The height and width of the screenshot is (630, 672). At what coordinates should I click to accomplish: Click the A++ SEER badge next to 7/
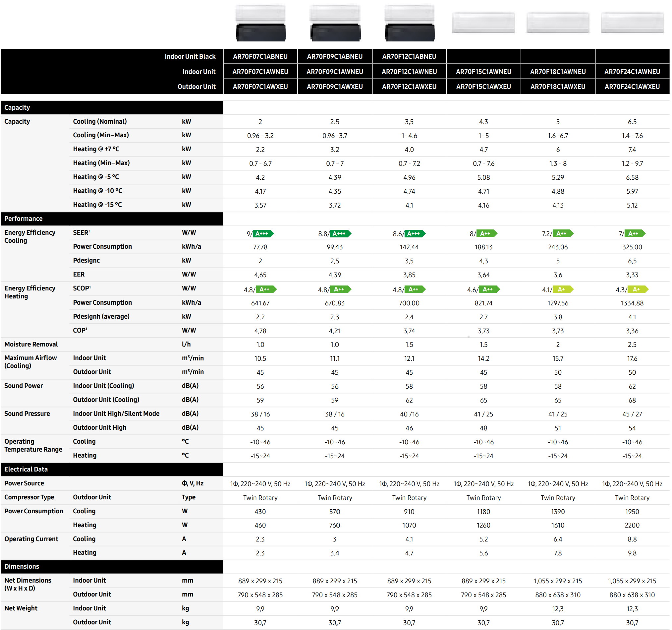click(635, 233)
